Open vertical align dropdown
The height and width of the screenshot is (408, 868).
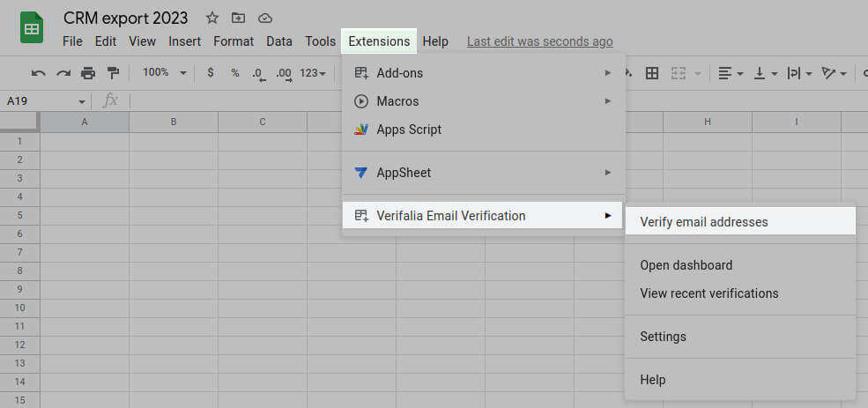[x=767, y=73]
